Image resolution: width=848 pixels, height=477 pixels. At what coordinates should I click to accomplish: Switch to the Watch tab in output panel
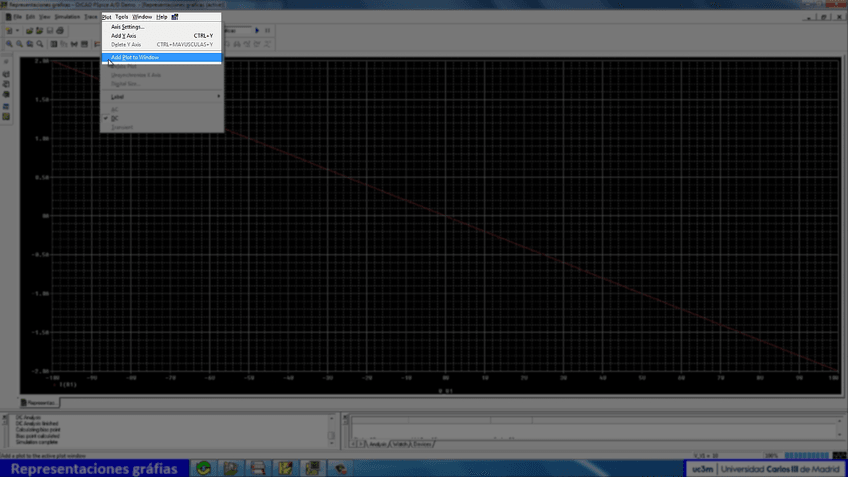[x=399, y=443]
